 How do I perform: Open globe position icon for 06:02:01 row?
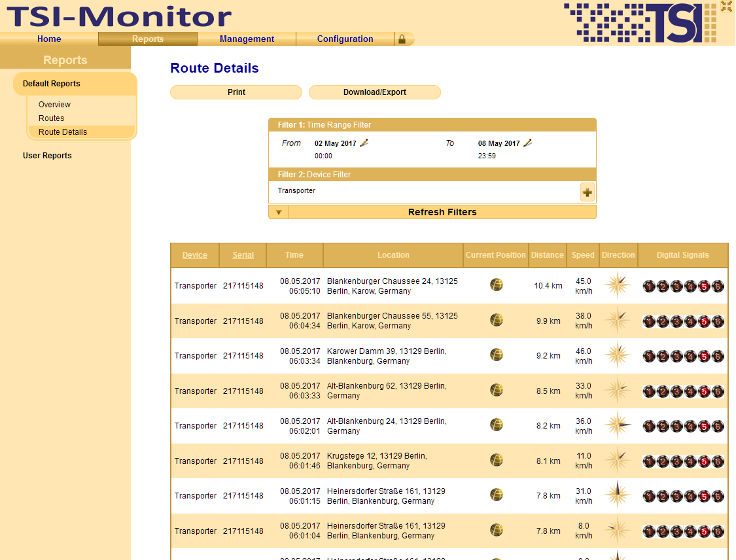tap(497, 425)
